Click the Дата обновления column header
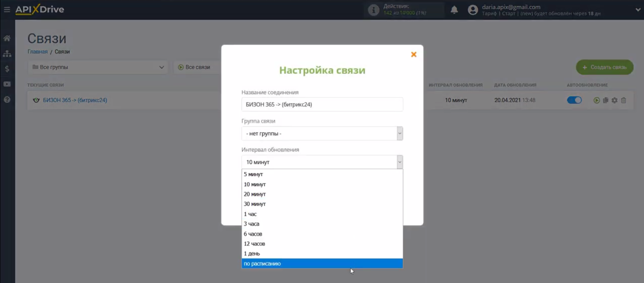 pos(515,85)
